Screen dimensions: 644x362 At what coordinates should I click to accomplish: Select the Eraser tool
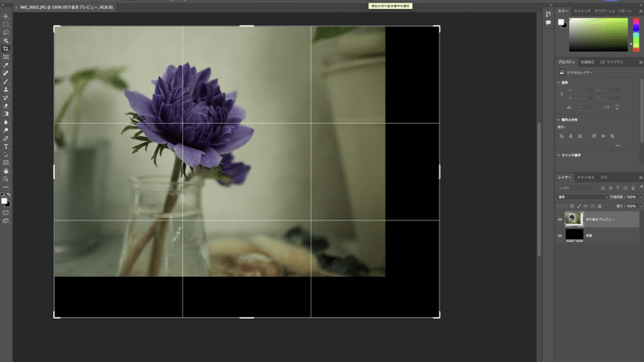[6, 106]
